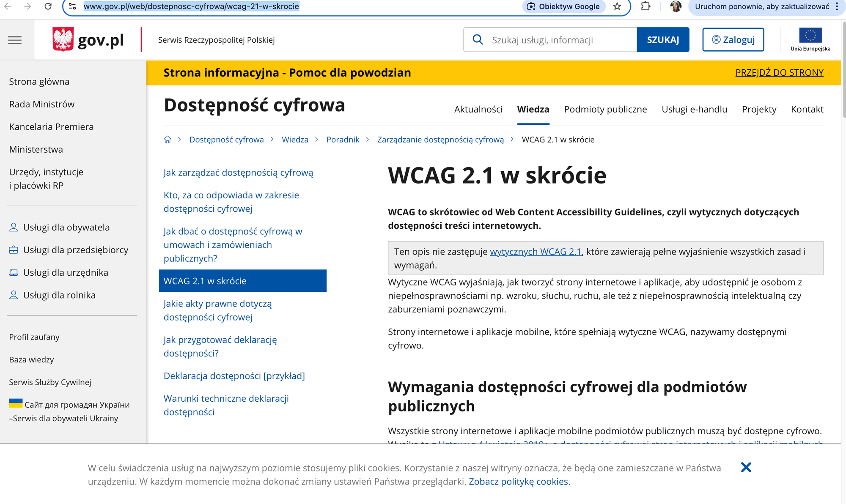This screenshot has width=846, height=504.
Task: Bookmark page with the star icon
Action: [617, 6]
